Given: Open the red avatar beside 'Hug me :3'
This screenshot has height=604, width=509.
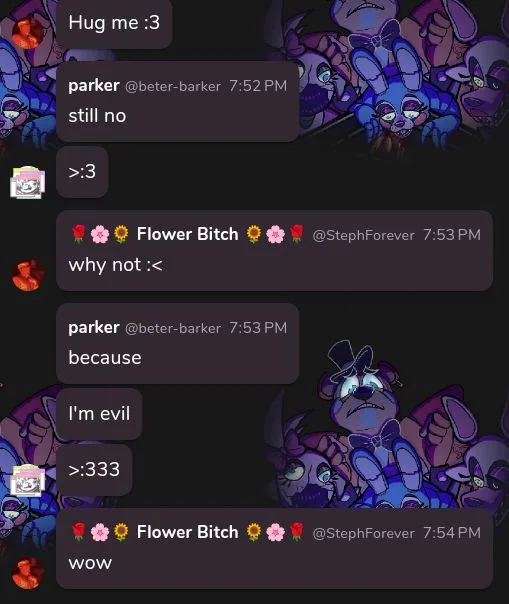Looking at the screenshot, I should click(x=28, y=34).
